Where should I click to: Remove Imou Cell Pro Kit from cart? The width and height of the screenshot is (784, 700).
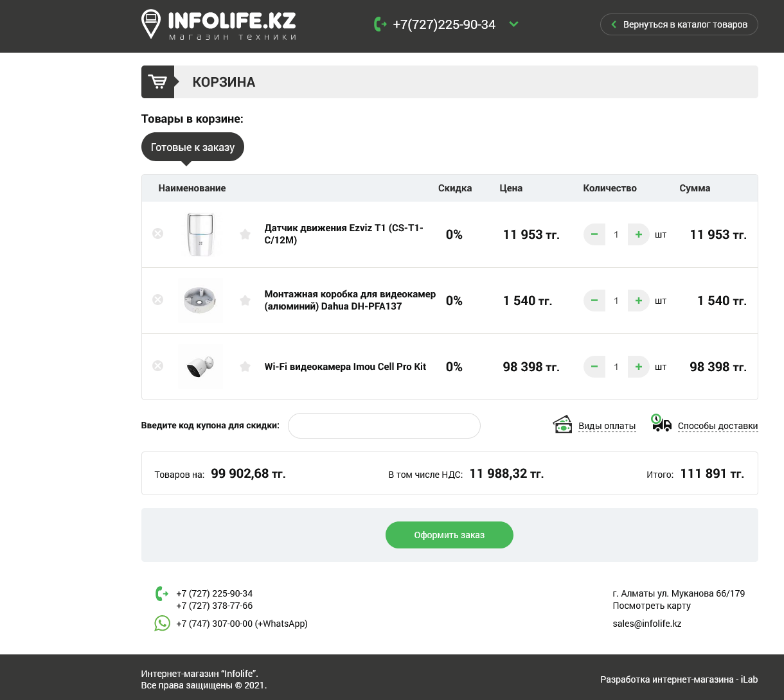(157, 366)
